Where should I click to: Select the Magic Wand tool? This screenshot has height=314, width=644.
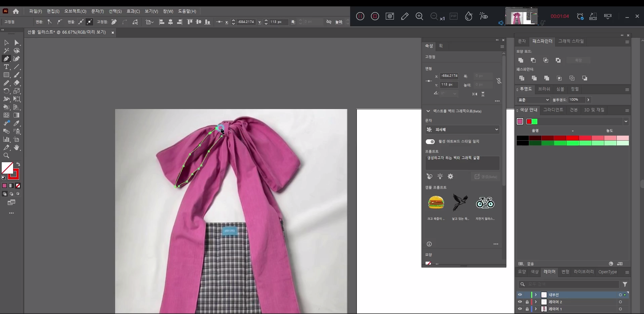(6, 50)
